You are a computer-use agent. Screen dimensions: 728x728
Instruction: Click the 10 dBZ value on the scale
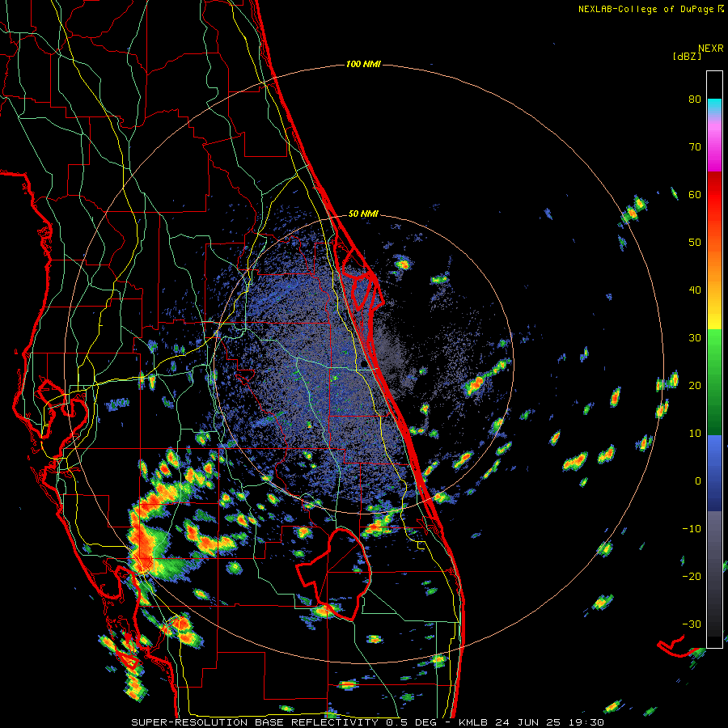pyautogui.click(x=695, y=434)
